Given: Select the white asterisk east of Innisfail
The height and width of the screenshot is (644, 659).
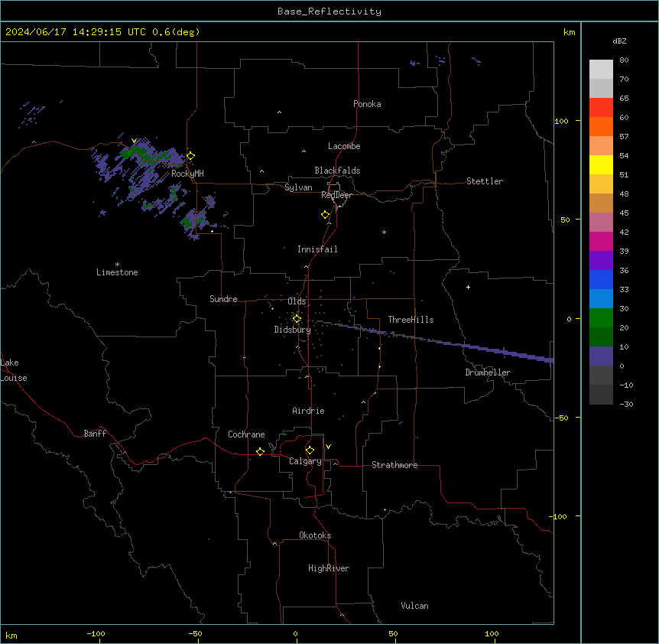Looking at the screenshot, I should [384, 232].
